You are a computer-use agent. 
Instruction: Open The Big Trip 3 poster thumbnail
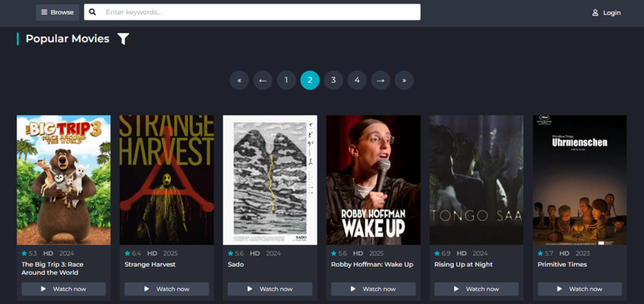pyautogui.click(x=63, y=180)
